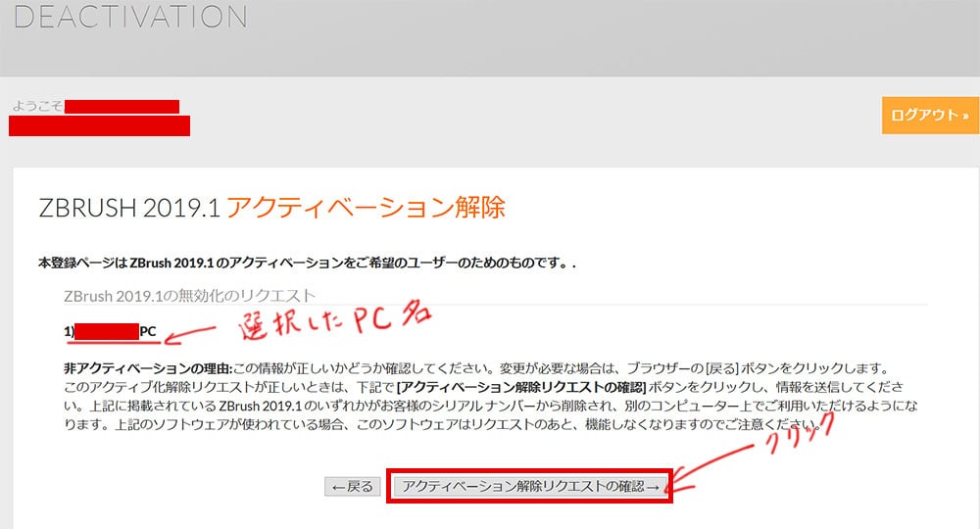Click the handwritten クリック annotation

[x=792, y=439]
